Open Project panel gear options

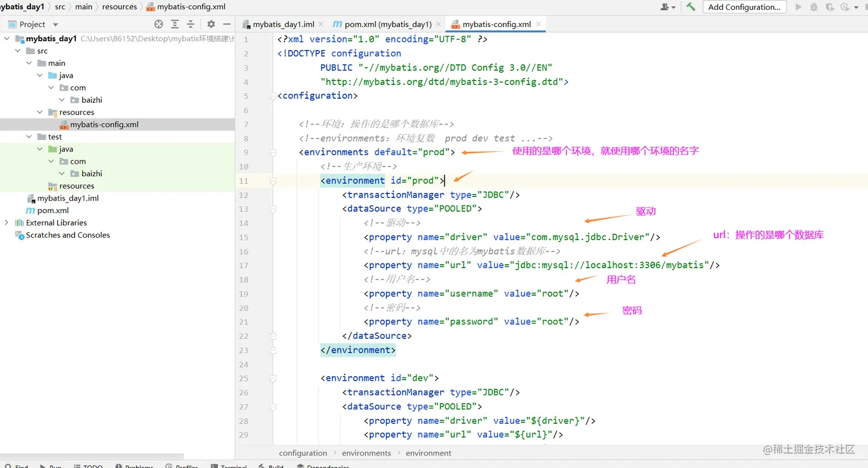[x=211, y=24]
